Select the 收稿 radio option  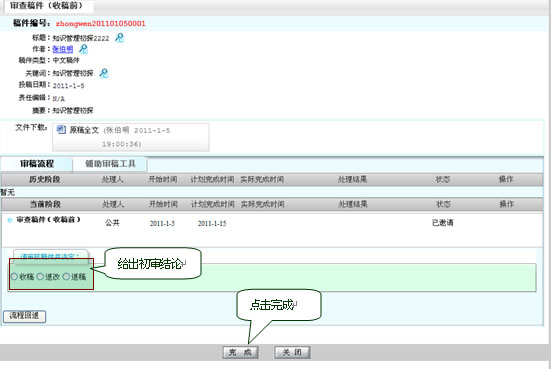[14, 277]
